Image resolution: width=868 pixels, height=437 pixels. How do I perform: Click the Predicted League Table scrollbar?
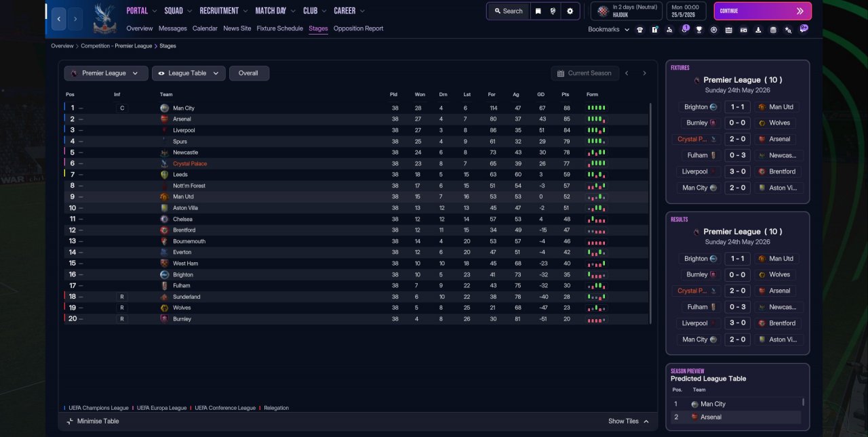[804, 402]
